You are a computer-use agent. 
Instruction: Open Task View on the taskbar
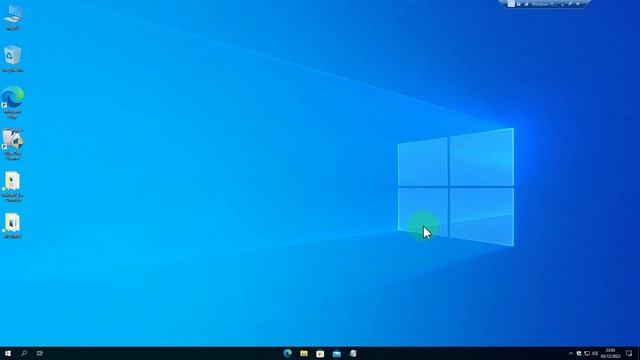click(40, 353)
